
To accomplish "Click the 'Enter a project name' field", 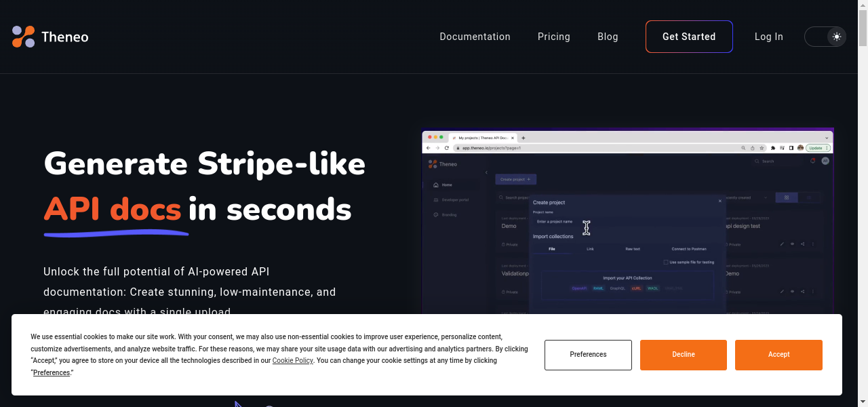I will (x=563, y=222).
